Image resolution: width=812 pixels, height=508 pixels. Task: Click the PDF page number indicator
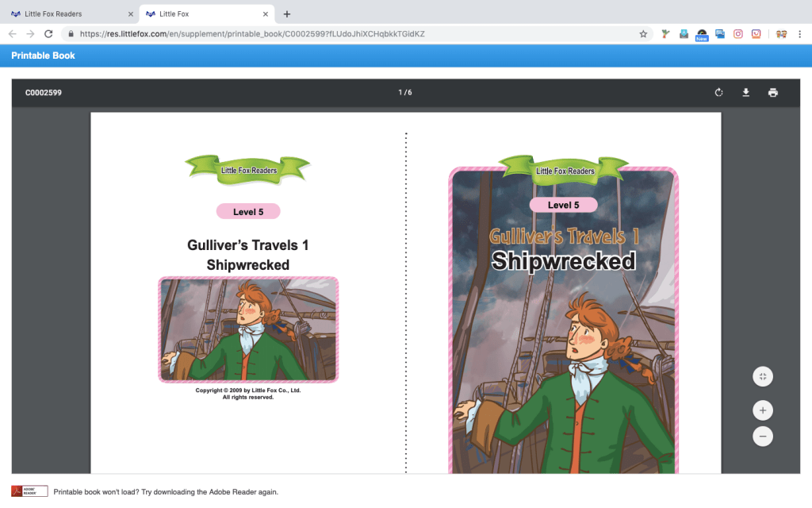(x=405, y=93)
